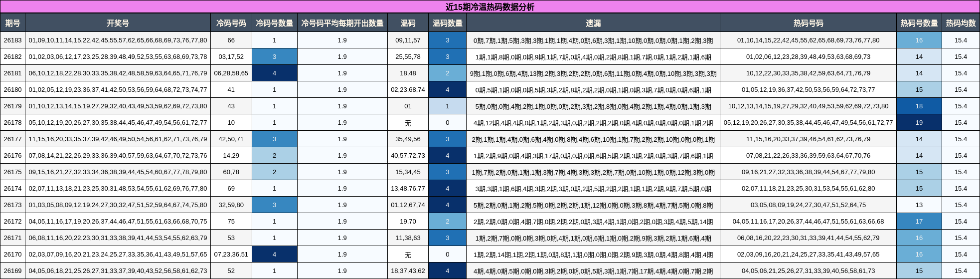Select the 开奖号 column header
980x279 pixels.
point(118,23)
